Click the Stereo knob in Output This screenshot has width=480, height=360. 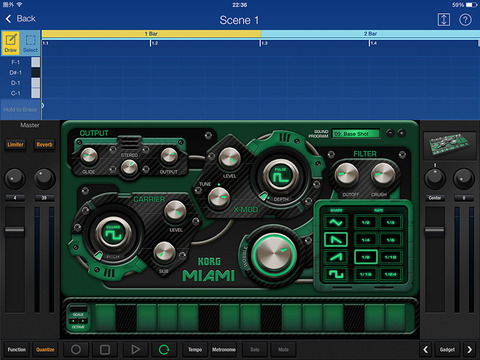[129, 167]
